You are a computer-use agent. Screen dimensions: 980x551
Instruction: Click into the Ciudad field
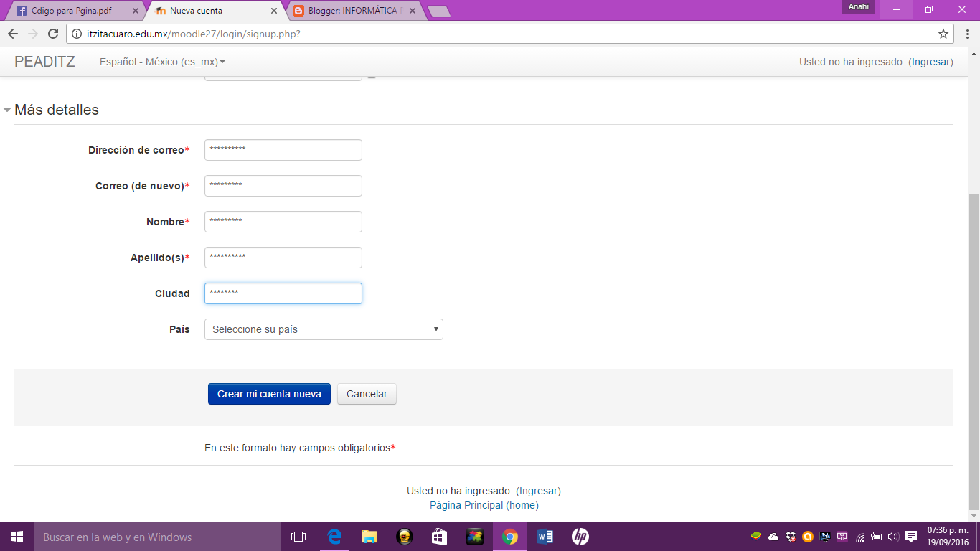click(283, 293)
